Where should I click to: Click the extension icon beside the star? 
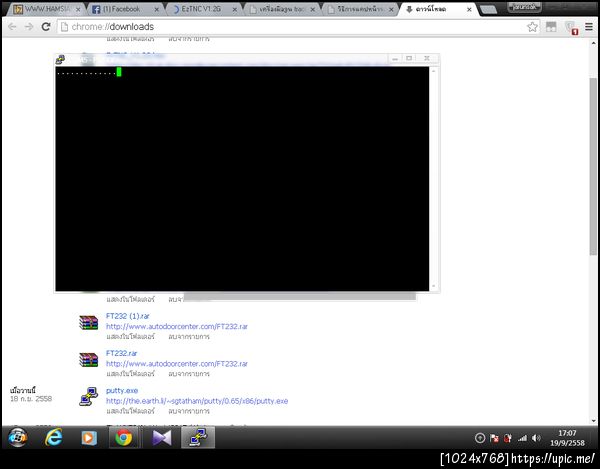click(551, 27)
